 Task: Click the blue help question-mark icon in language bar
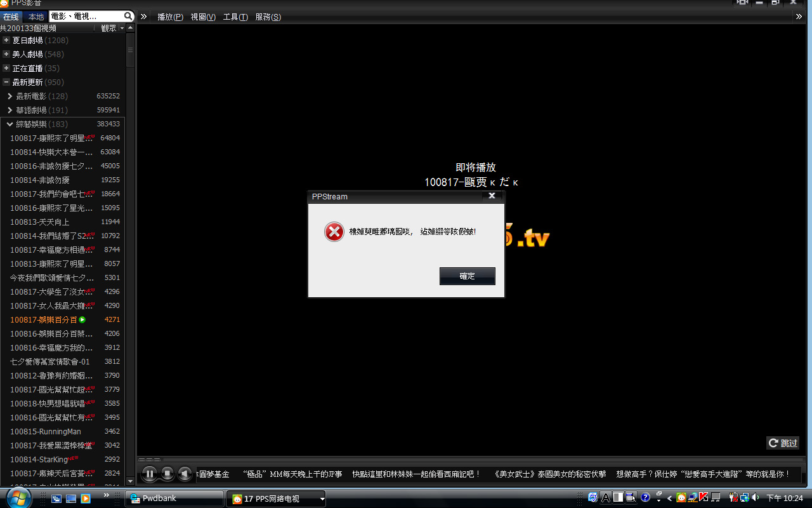(x=646, y=498)
